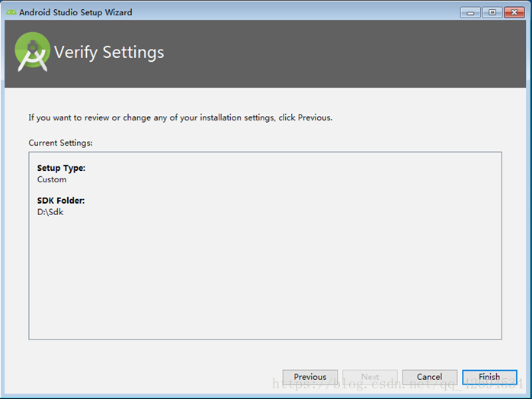This screenshot has height=399, width=532.
Task: Select the 'Setup Type:' label
Action: pyautogui.click(x=62, y=168)
